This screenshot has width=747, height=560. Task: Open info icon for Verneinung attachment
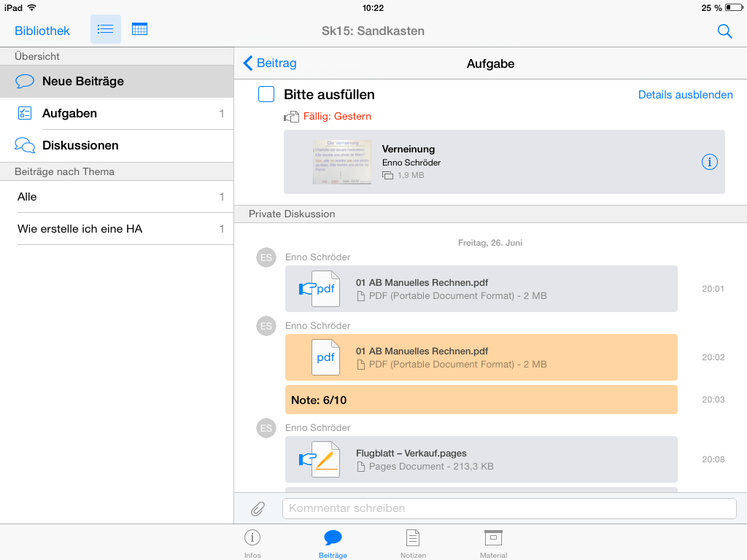(x=709, y=162)
